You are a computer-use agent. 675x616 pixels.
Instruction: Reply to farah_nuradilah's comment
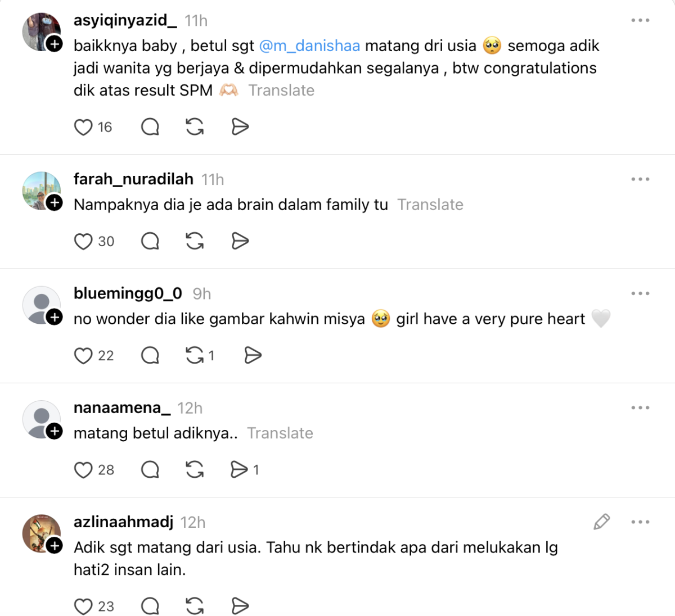(150, 241)
